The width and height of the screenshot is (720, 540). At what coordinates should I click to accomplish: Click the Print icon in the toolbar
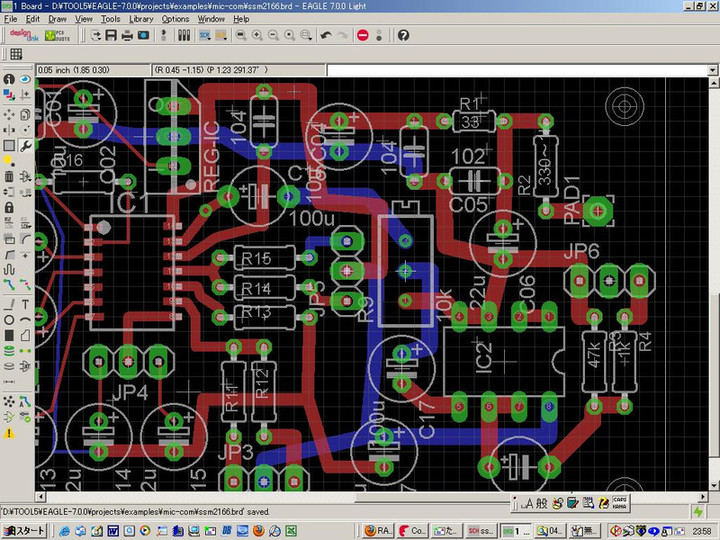click(127, 35)
